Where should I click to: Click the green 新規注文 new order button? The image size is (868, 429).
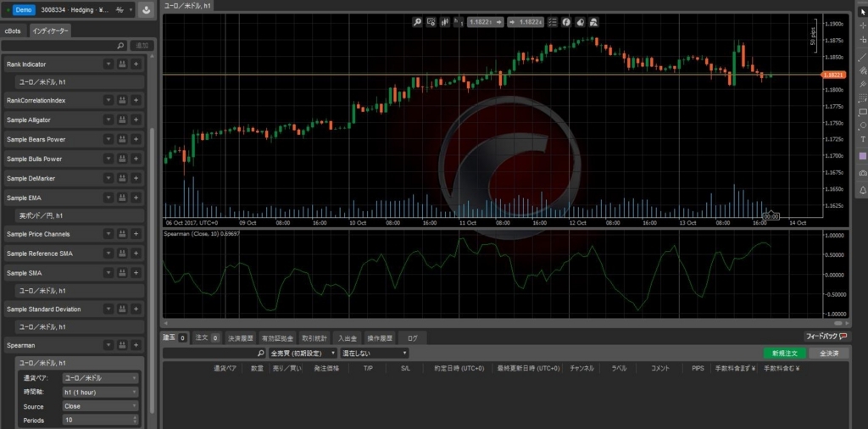click(x=784, y=354)
